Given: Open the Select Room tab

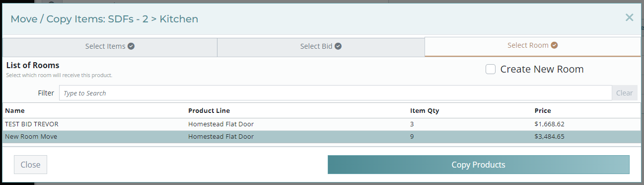Looking at the screenshot, I should click(532, 46).
